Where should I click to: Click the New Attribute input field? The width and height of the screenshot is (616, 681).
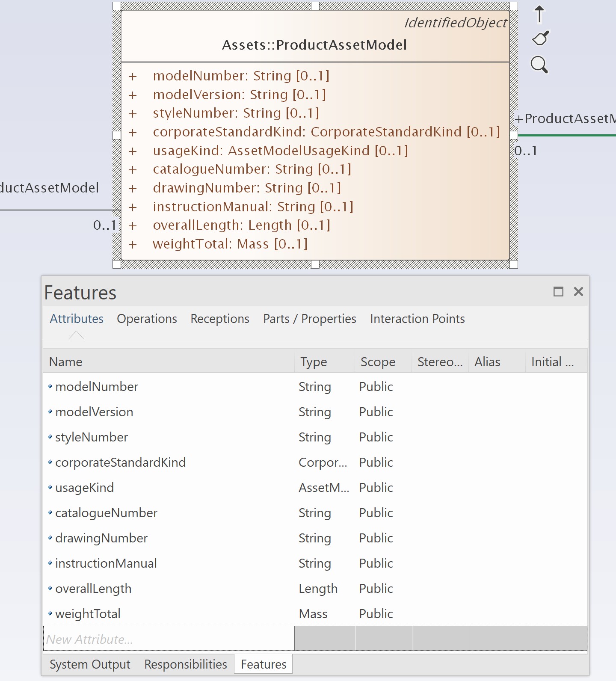(x=169, y=639)
